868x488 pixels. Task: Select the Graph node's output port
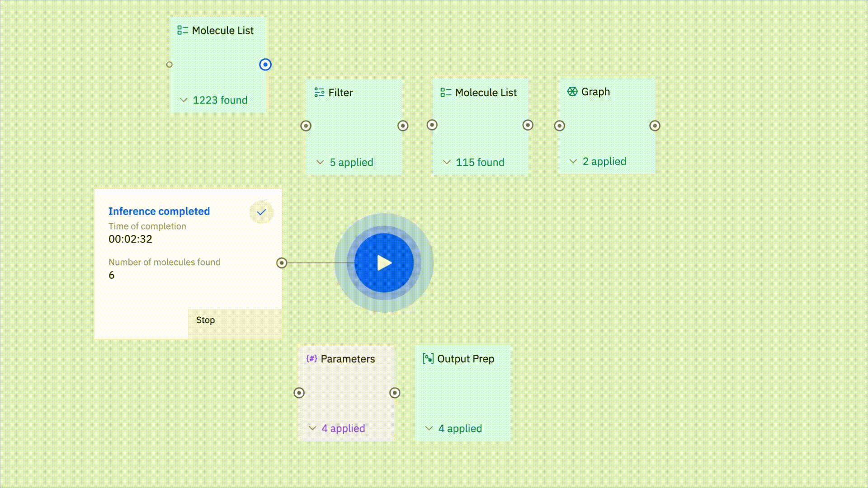pyautogui.click(x=655, y=126)
